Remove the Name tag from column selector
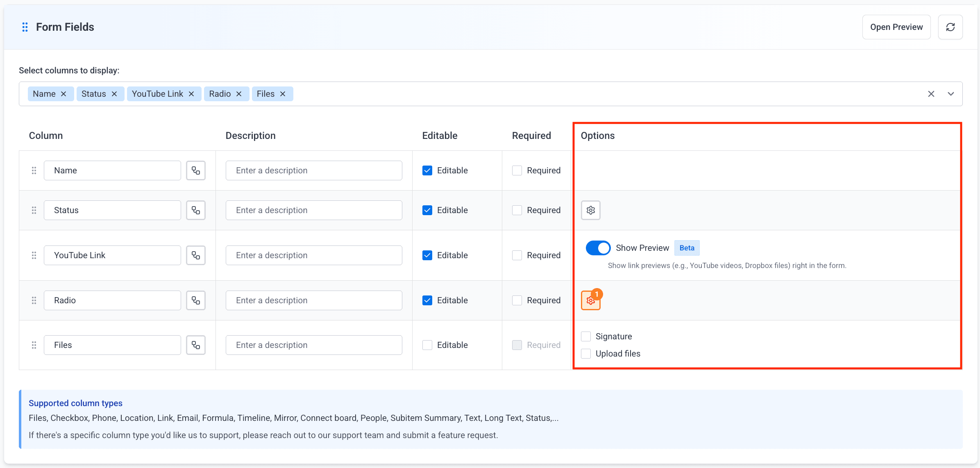 (64, 94)
